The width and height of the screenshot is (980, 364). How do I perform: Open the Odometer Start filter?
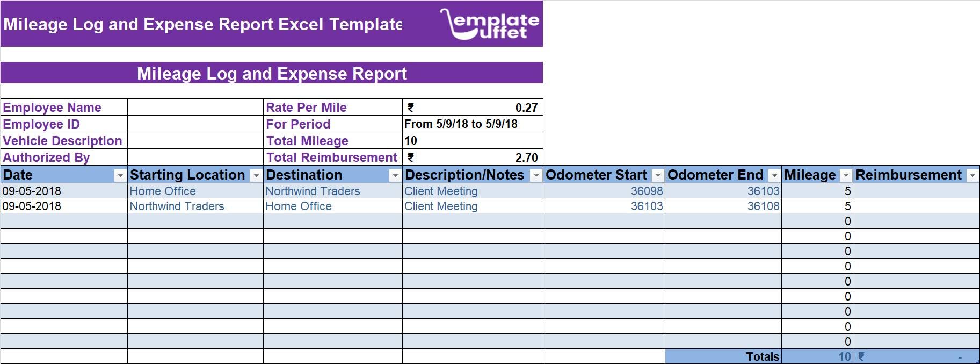click(x=658, y=175)
